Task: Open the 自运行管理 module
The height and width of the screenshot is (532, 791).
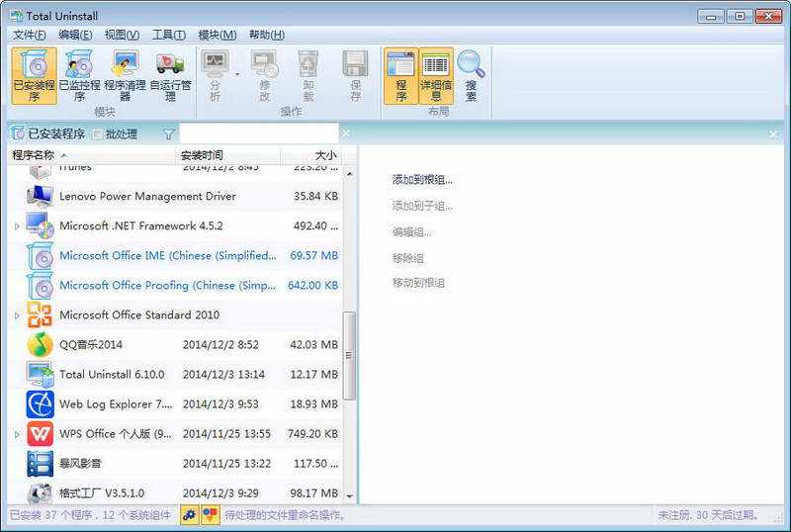Action: (170, 76)
